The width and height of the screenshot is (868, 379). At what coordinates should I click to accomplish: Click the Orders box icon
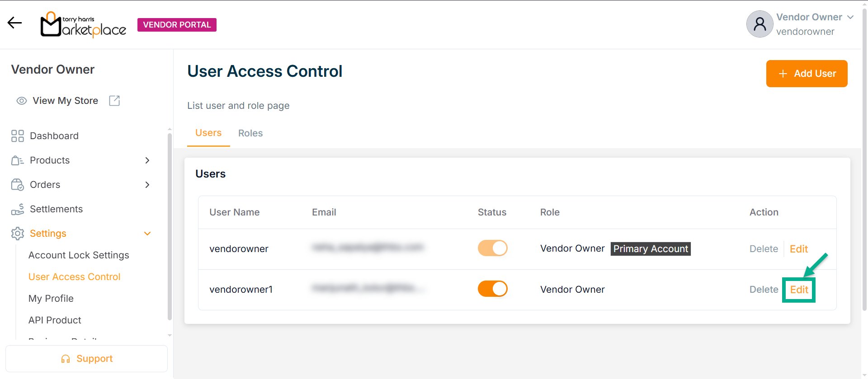pos(18,185)
